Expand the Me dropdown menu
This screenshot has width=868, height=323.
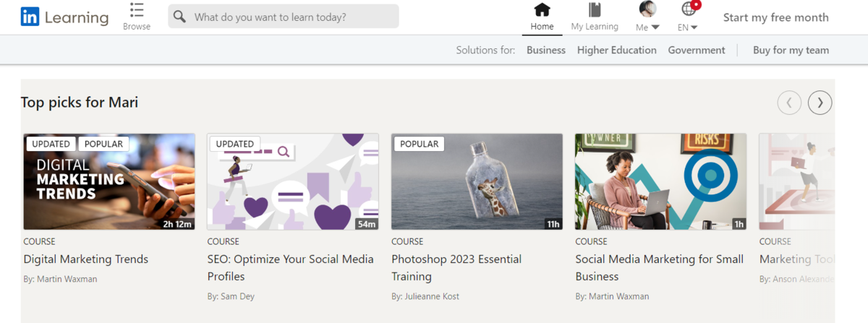pos(647,27)
